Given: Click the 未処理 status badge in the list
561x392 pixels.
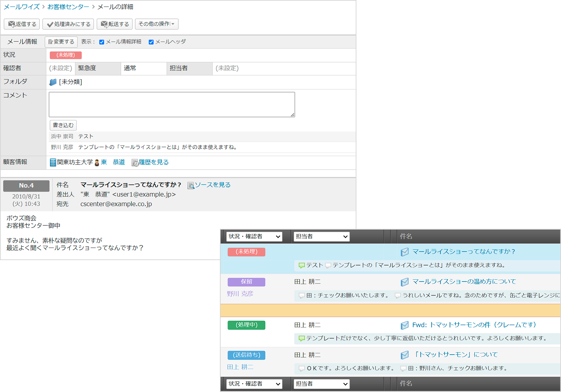Looking at the screenshot, I should [246, 252].
